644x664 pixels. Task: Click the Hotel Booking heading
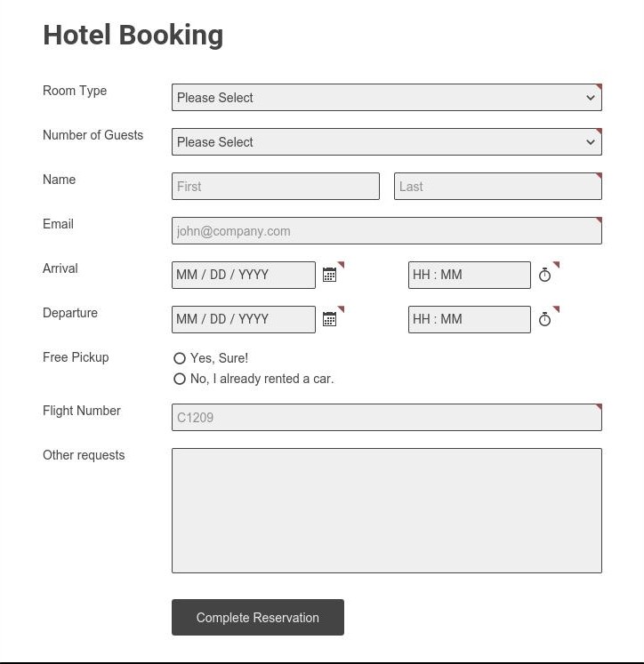[133, 35]
